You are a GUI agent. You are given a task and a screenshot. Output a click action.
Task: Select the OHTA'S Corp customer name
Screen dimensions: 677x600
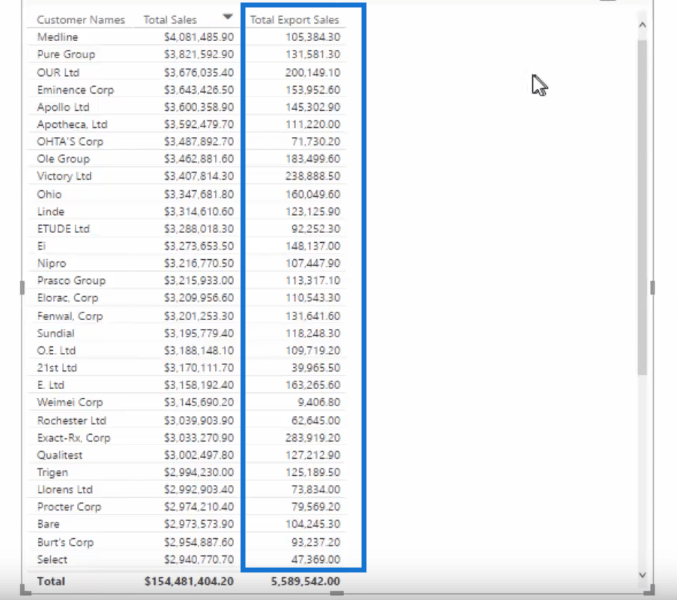(70, 142)
